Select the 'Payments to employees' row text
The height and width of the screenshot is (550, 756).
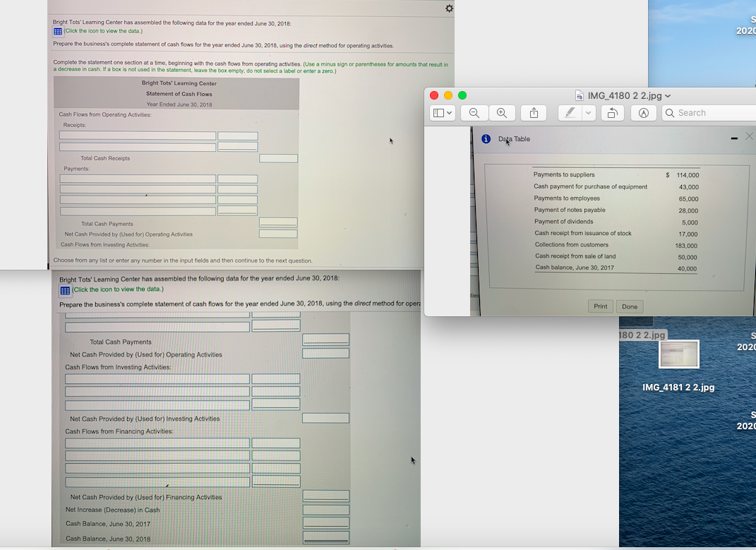pos(567,198)
